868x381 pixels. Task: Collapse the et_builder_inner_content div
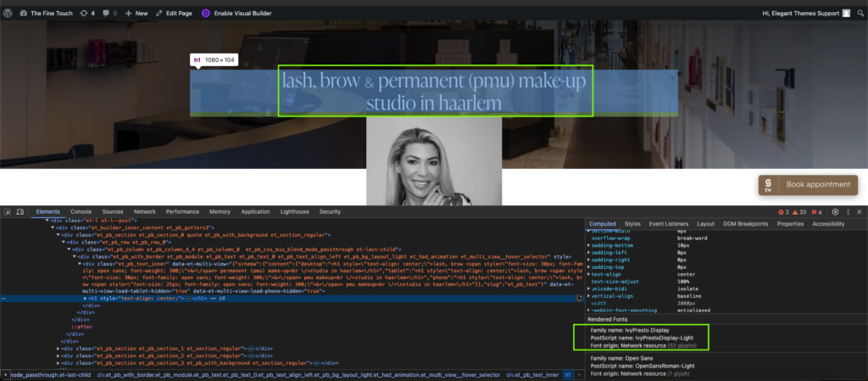(x=53, y=227)
